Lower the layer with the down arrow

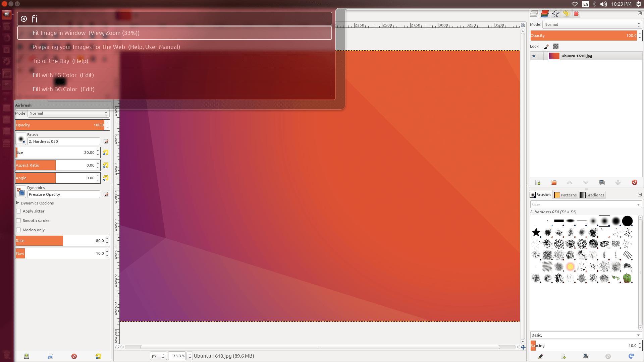[586, 182]
